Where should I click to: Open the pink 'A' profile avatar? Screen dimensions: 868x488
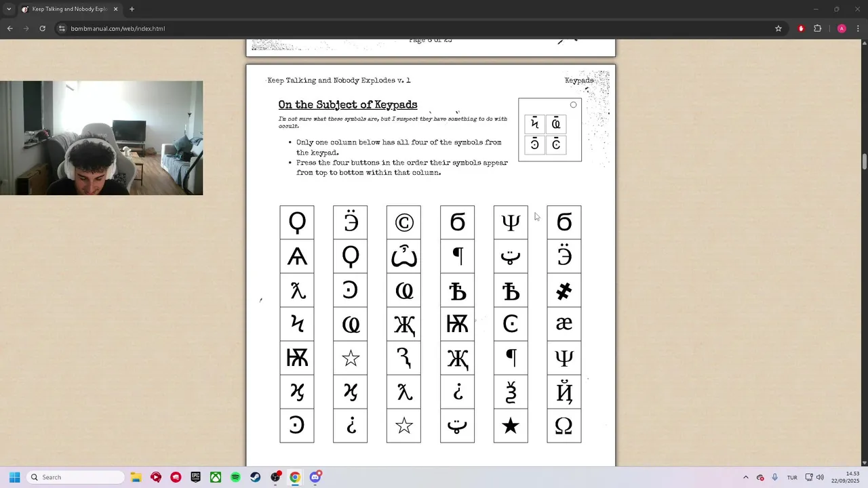pos(842,28)
